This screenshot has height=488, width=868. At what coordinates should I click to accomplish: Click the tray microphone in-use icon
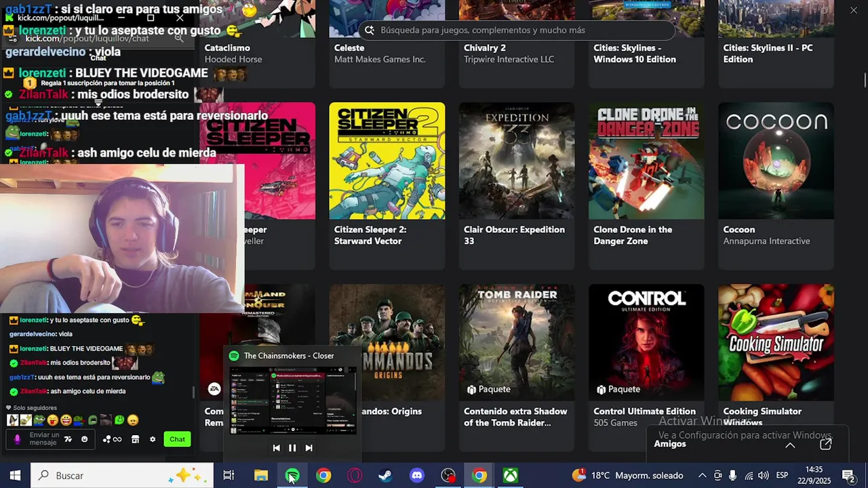click(733, 476)
